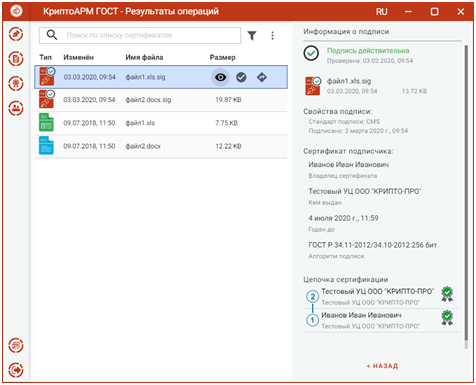
Task: Click the ГОСТ Р 34.11-2012 algorithm text
Action: (x=372, y=245)
